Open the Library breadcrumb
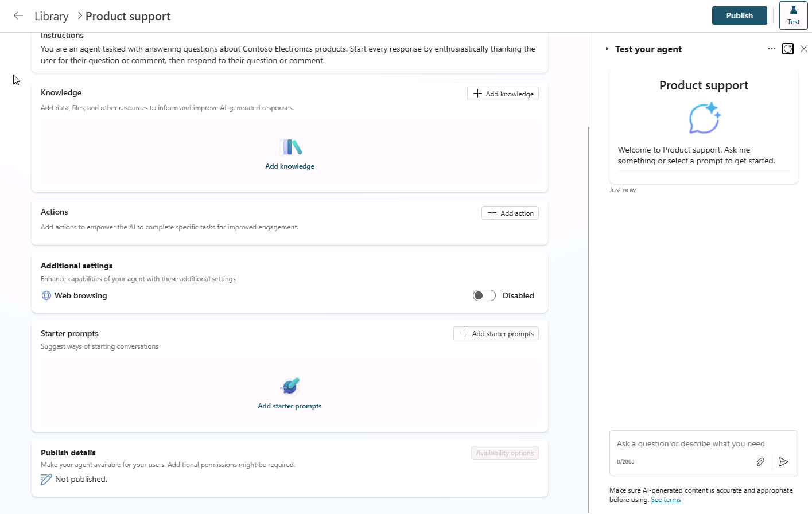Screen dimensions: 812x514 (x=52, y=16)
